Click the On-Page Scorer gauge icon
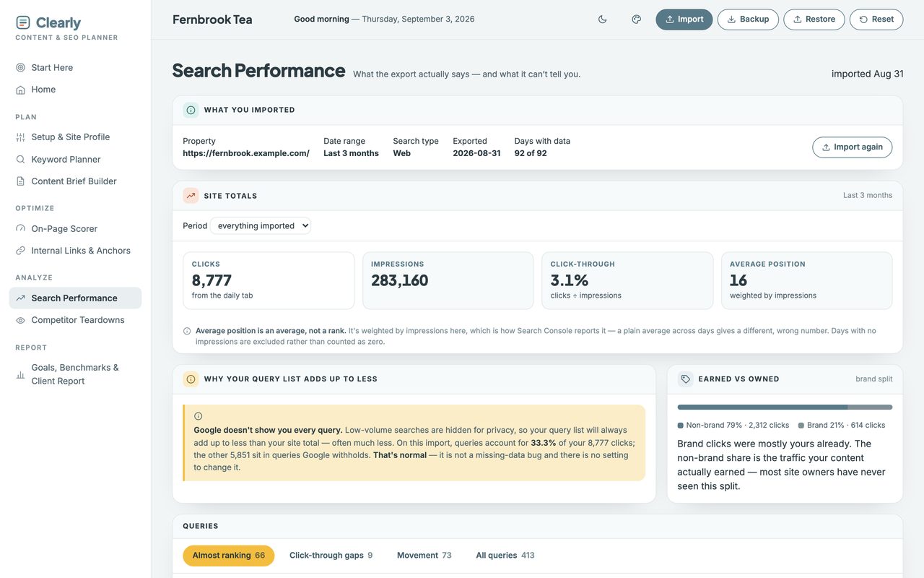924x578 pixels. [x=20, y=229]
